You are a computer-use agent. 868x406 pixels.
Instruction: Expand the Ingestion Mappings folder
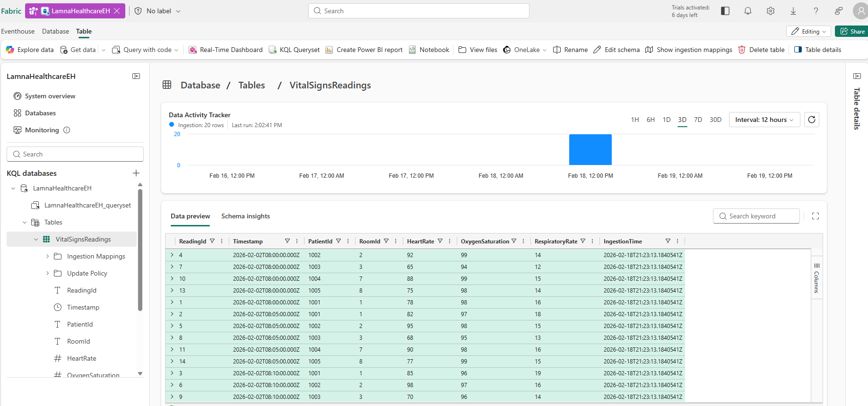pyautogui.click(x=47, y=256)
